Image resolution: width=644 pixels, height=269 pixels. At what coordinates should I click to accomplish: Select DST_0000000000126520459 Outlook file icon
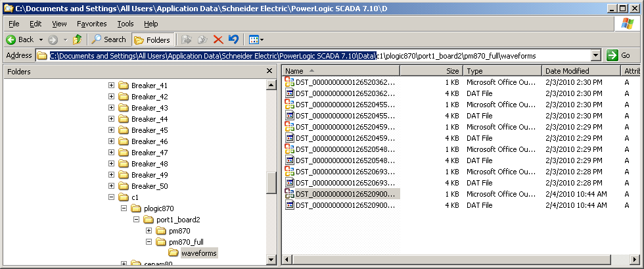click(290, 127)
